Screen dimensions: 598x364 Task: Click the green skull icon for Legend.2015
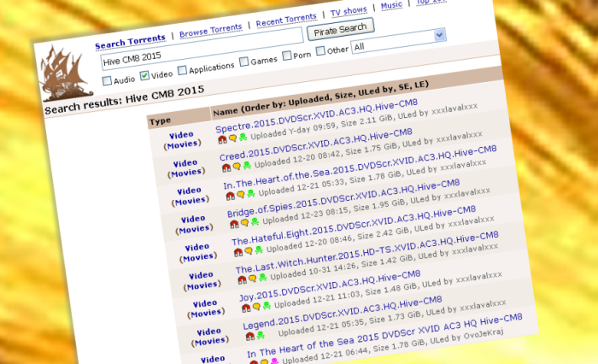[261, 335]
